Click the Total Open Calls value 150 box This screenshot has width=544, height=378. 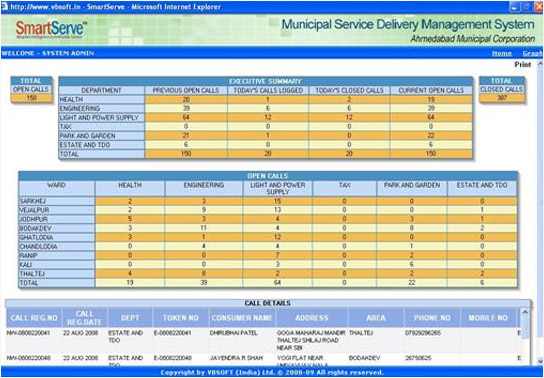tap(31, 98)
